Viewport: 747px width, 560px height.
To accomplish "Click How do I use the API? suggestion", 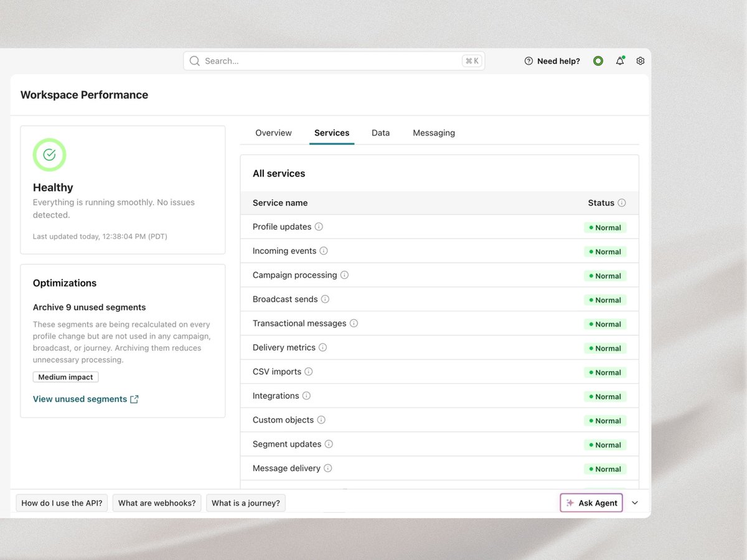I will [62, 503].
